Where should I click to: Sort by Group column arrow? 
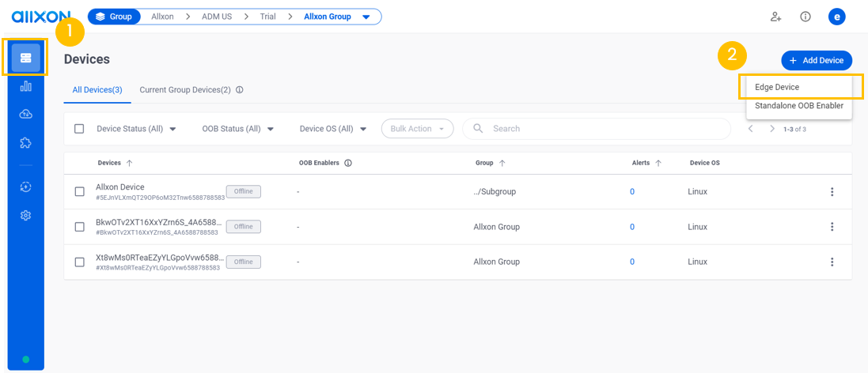tap(502, 163)
